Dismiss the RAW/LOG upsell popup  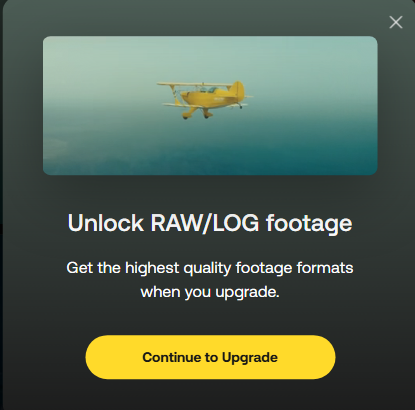tap(396, 22)
